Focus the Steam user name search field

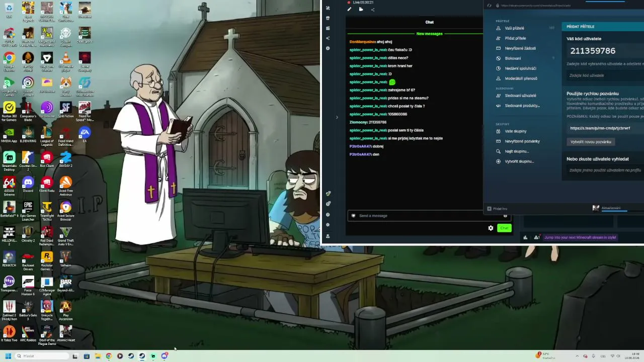coord(605,170)
